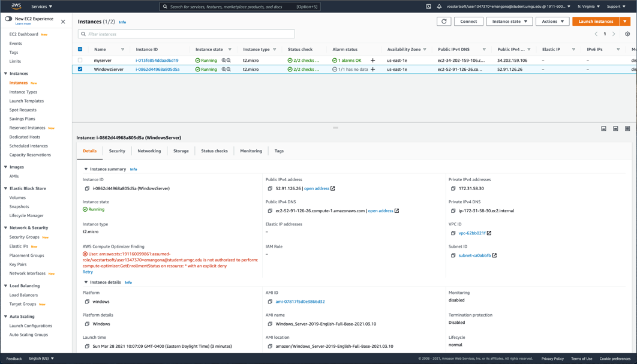Copy the AMI name
Image resolution: width=637 pixels, height=364 pixels.
pyautogui.click(x=270, y=324)
